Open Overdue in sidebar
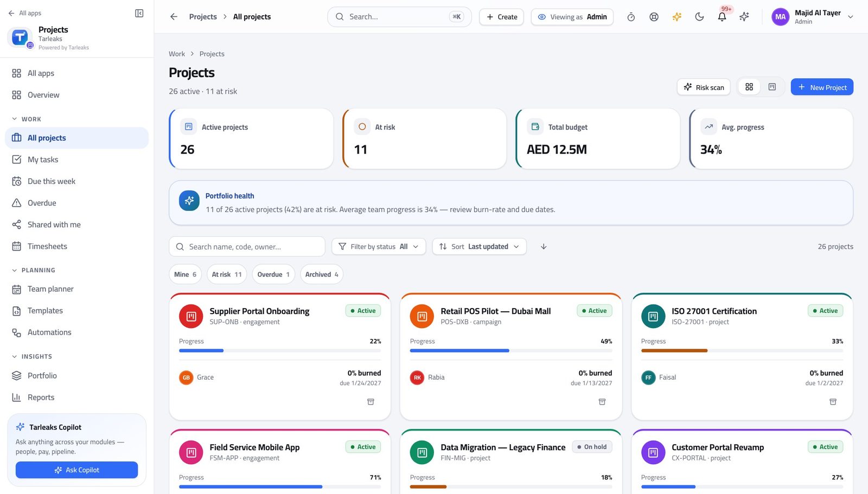The height and width of the screenshot is (494, 868). point(76,203)
